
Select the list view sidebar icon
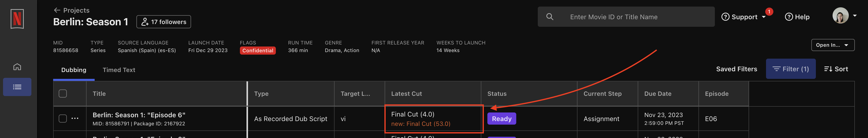point(17,87)
